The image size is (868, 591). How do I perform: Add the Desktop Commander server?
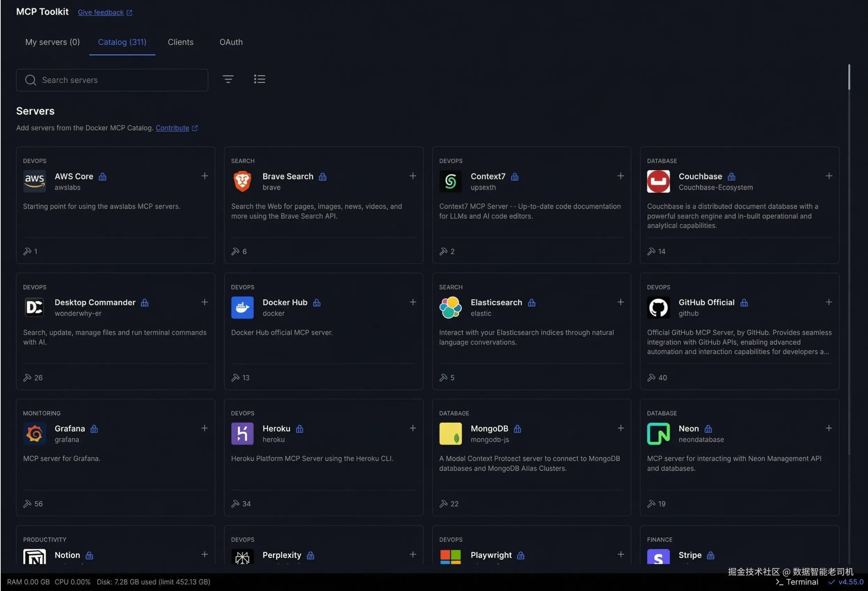coord(205,302)
